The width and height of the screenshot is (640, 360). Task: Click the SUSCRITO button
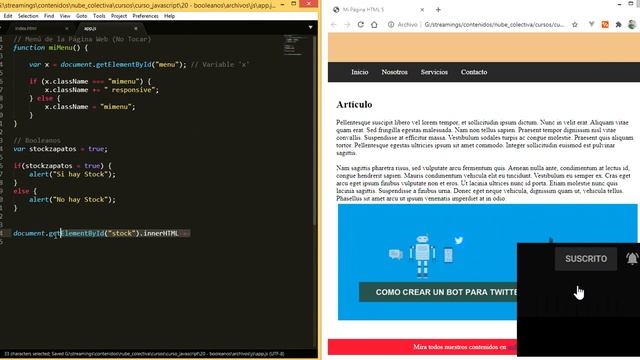click(x=586, y=259)
